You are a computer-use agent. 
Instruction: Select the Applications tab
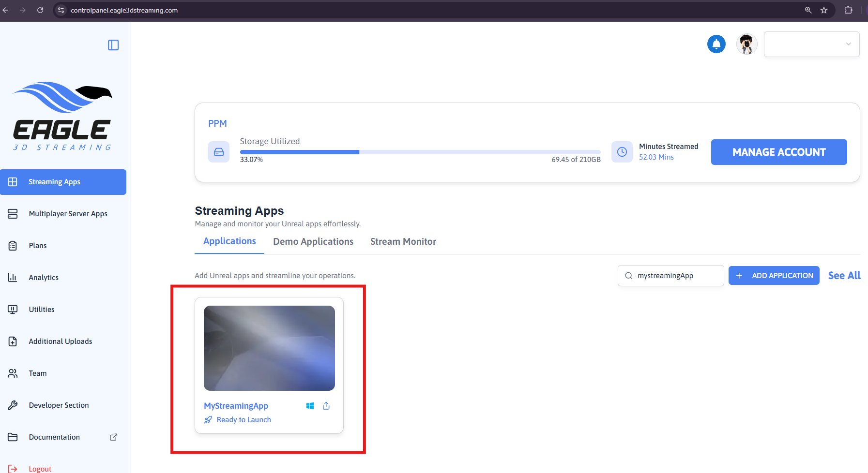click(x=229, y=241)
